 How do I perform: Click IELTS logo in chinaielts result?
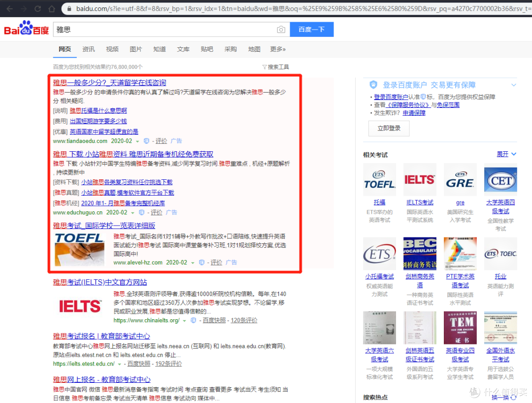[80, 306]
